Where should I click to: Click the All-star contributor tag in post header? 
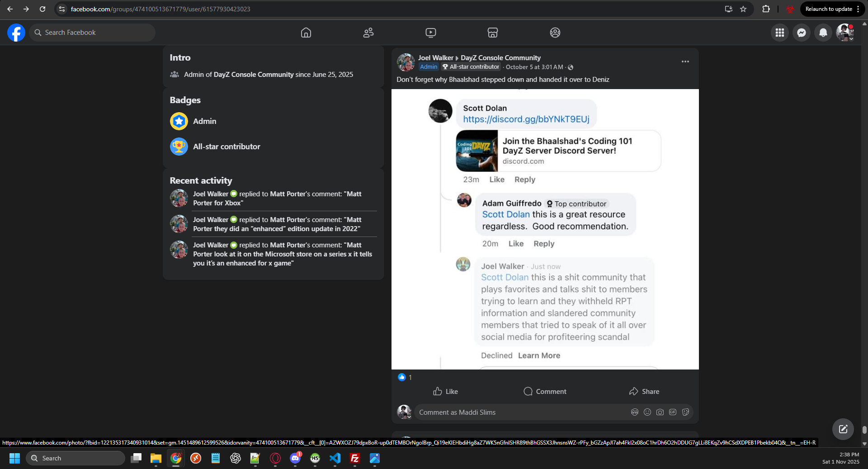[x=471, y=67]
